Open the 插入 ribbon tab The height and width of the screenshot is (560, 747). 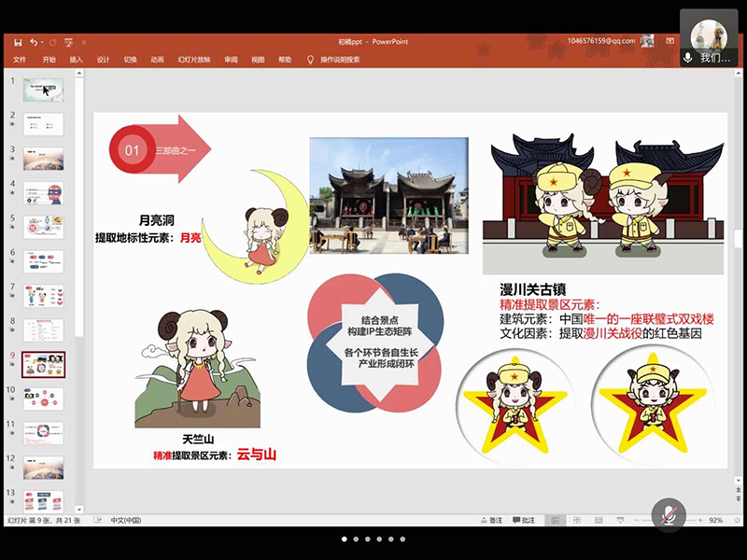(x=76, y=59)
